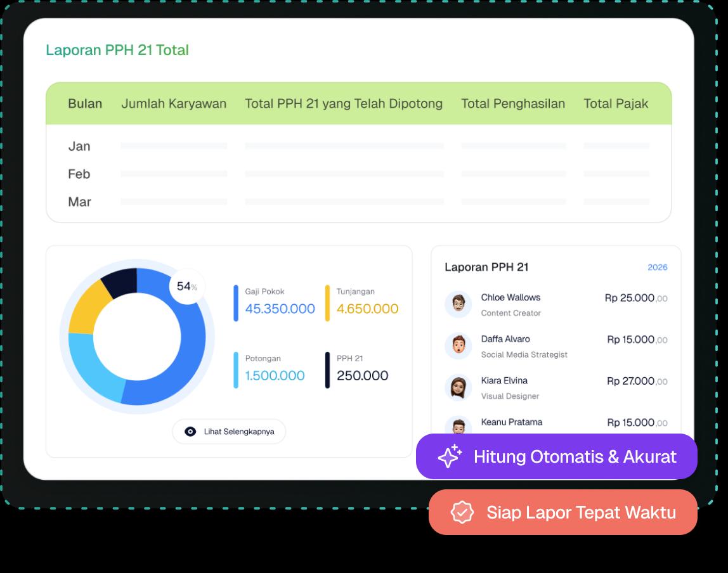Sort by Jumlah Karyawan column header

pos(174,104)
